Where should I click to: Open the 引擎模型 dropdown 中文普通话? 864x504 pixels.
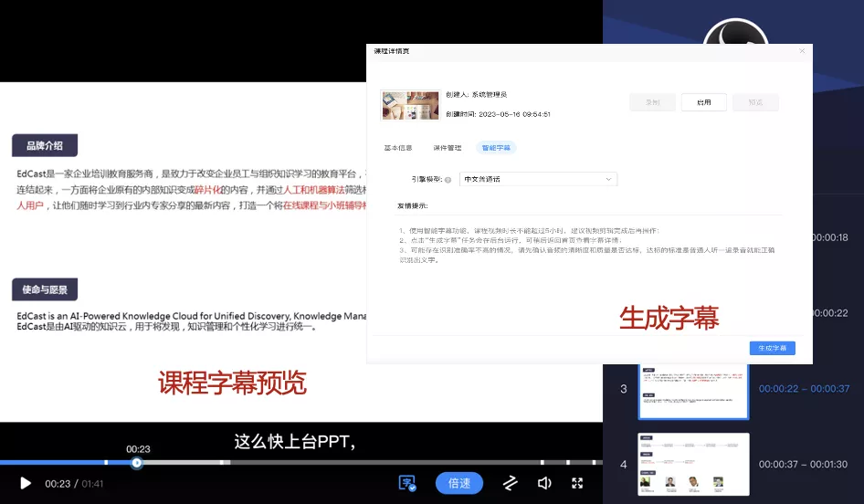(x=538, y=179)
